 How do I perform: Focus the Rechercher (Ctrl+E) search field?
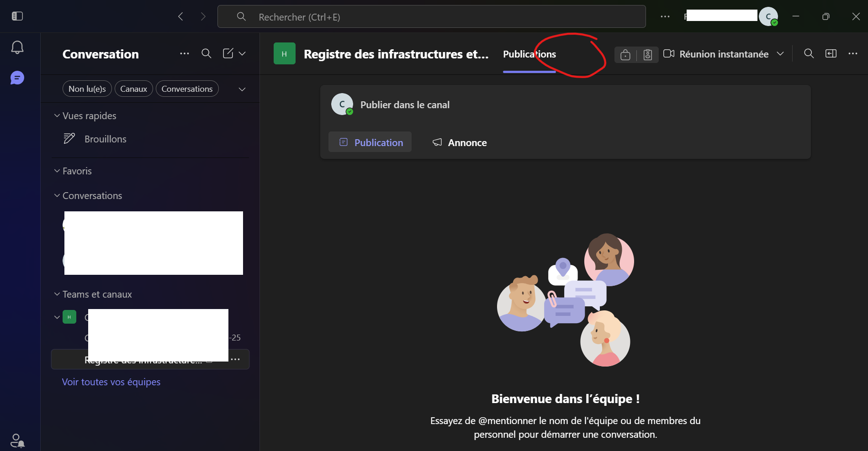tap(432, 17)
